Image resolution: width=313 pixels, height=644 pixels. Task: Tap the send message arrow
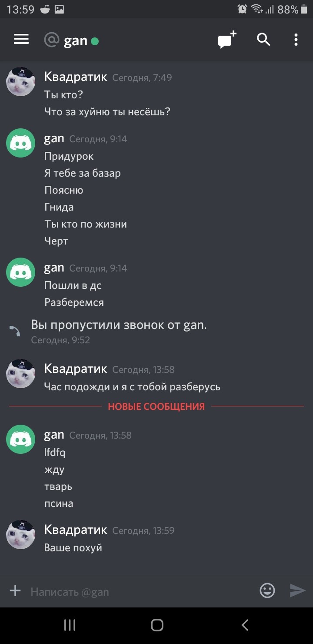point(298,590)
